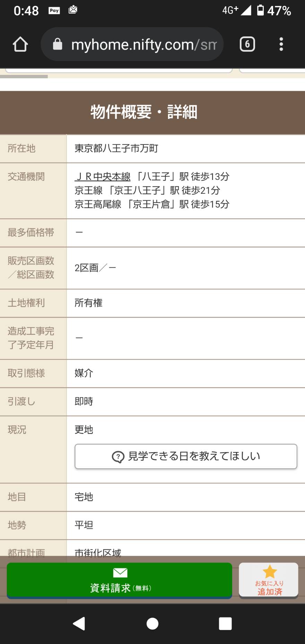Screen dimensions: 305x644
Task: Tap the star favorite icon
Action: click(270, 572)
